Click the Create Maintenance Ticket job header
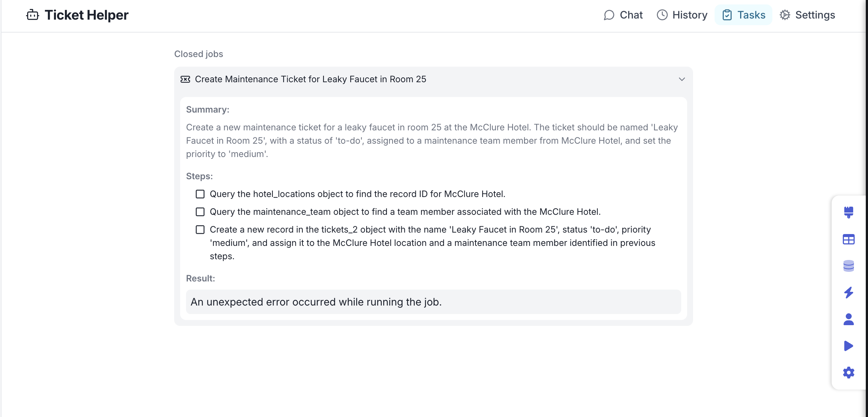868x417 pixels. pyautogui.click(x=311, y=79)
